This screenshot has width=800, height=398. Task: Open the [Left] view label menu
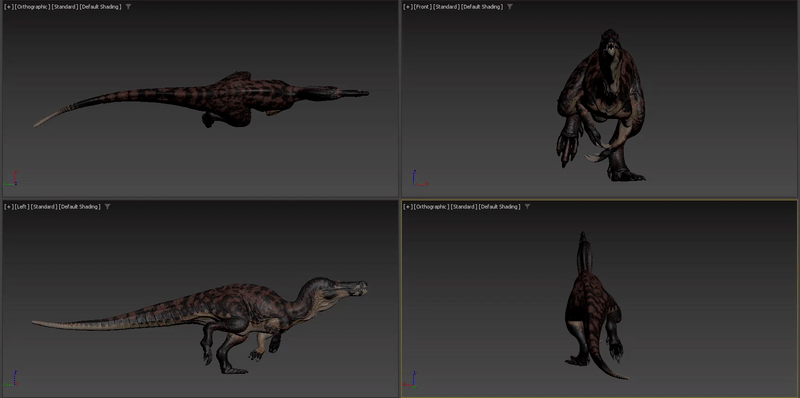click(x=21, y=207)
